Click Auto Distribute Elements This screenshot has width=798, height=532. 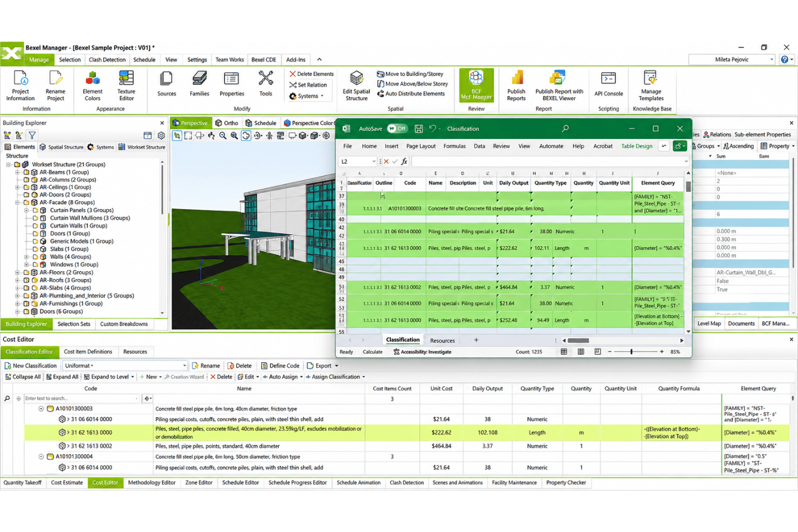tap(411, 94)
